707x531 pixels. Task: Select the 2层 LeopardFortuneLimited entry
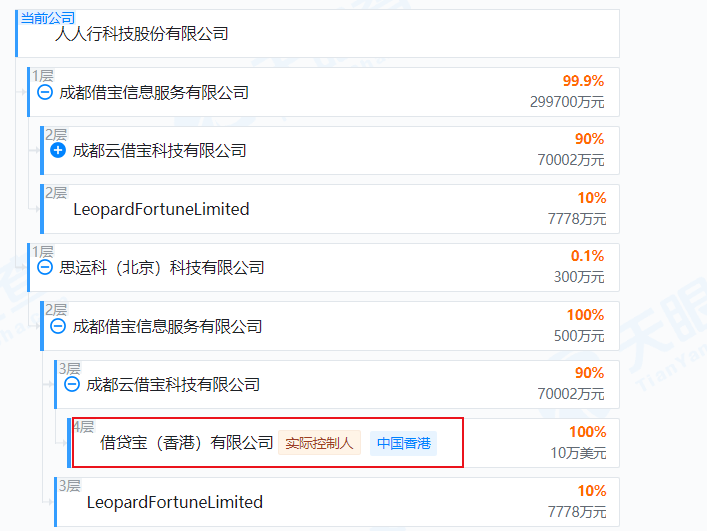pyautogui.click(x=161, y=209)
